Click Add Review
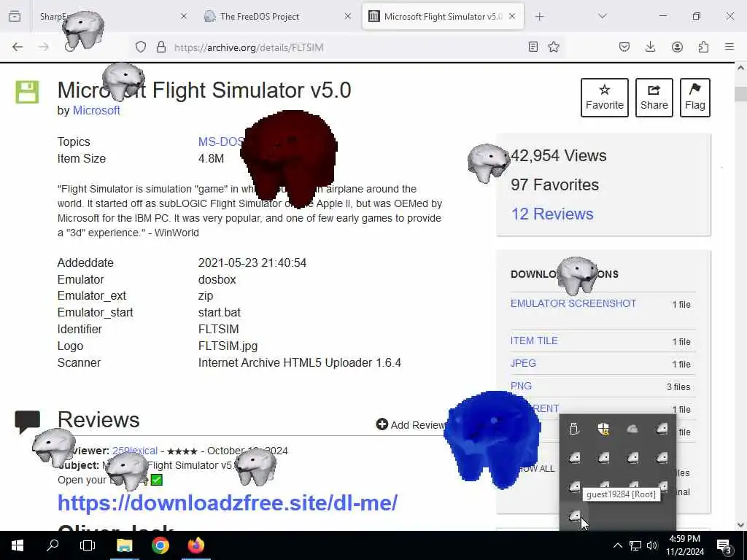747x560 pixels. [410, 425]
